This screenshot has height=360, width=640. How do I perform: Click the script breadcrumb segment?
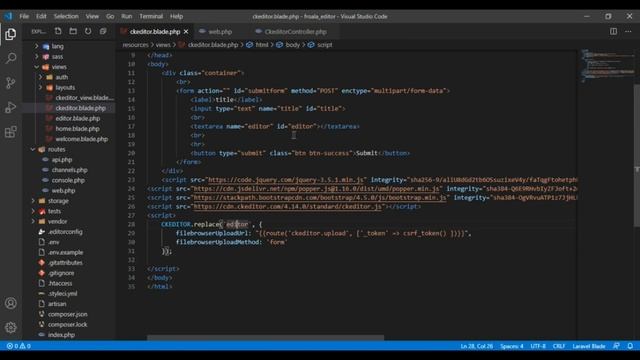[x=324, y=45]
